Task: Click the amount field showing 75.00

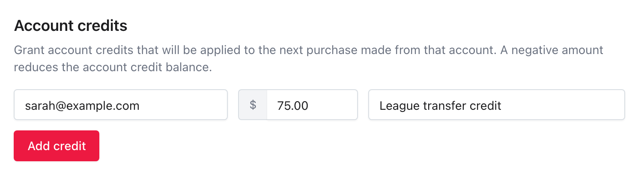Action: (x=312, y=105)
